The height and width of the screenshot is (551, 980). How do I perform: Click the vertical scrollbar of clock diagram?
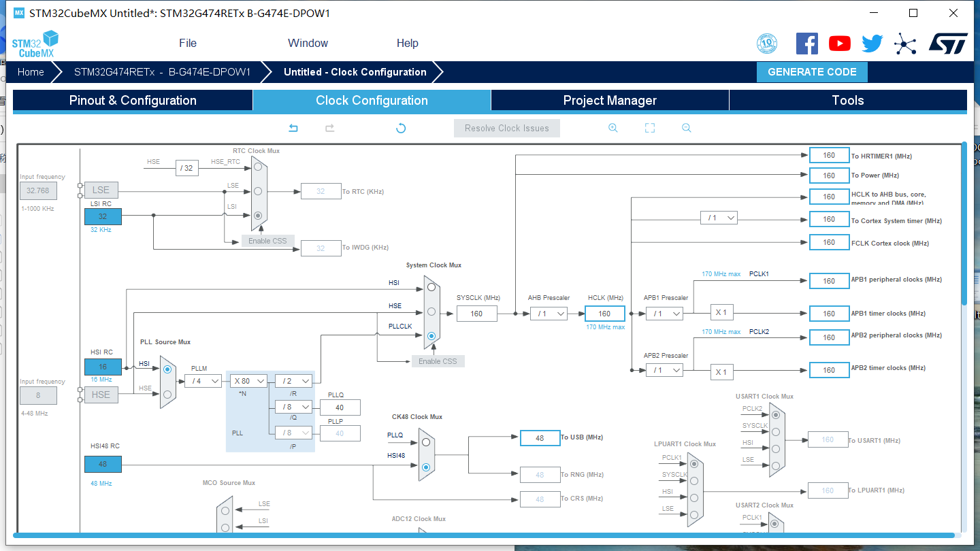tap(964, 224)
